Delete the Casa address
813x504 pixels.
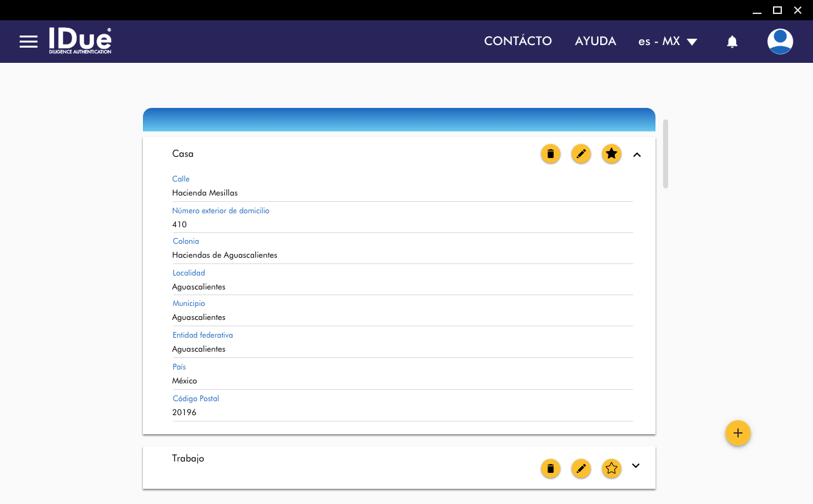551,154
